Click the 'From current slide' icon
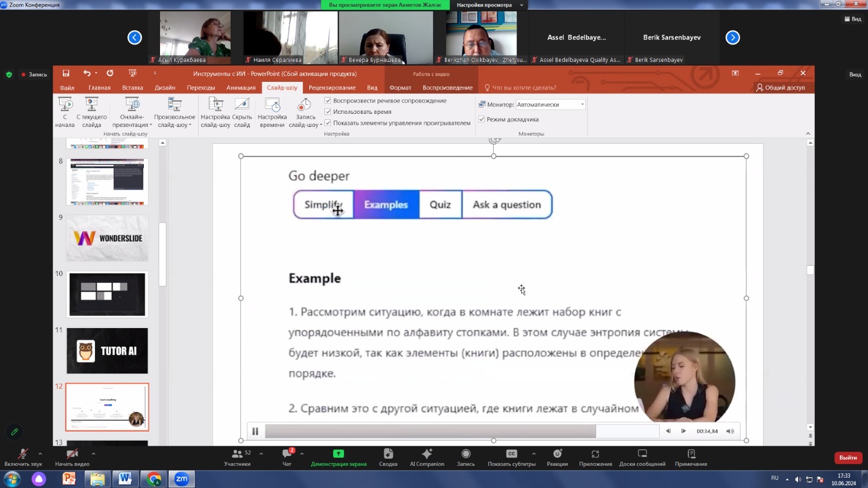 pos(92,105)
